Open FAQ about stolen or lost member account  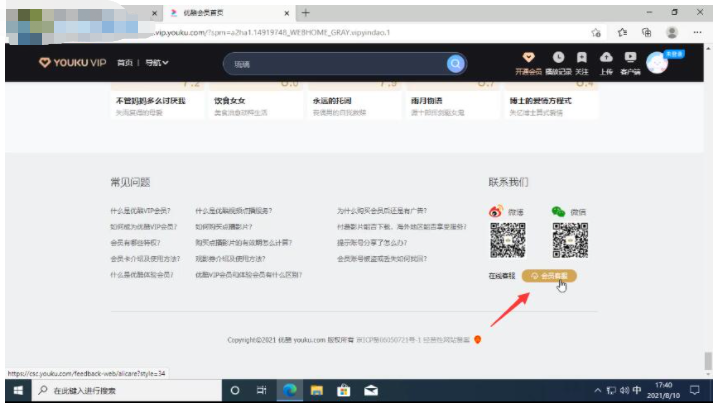point(382,259)
